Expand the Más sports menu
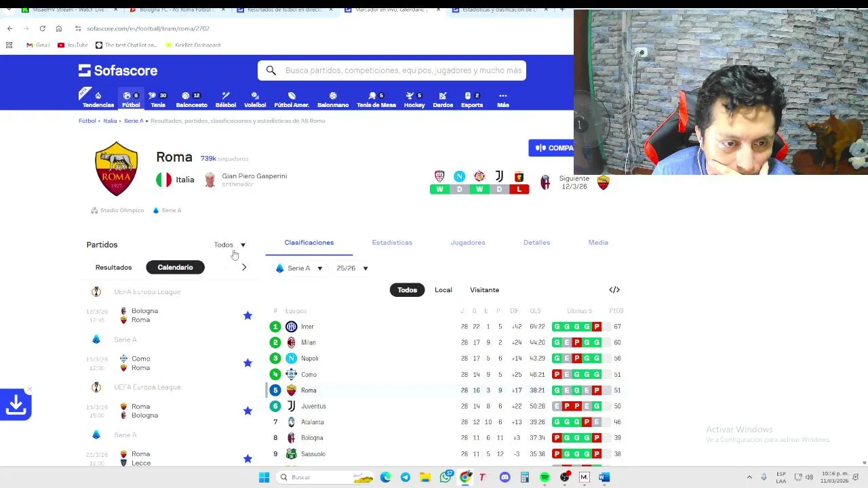 pos(502,100)
